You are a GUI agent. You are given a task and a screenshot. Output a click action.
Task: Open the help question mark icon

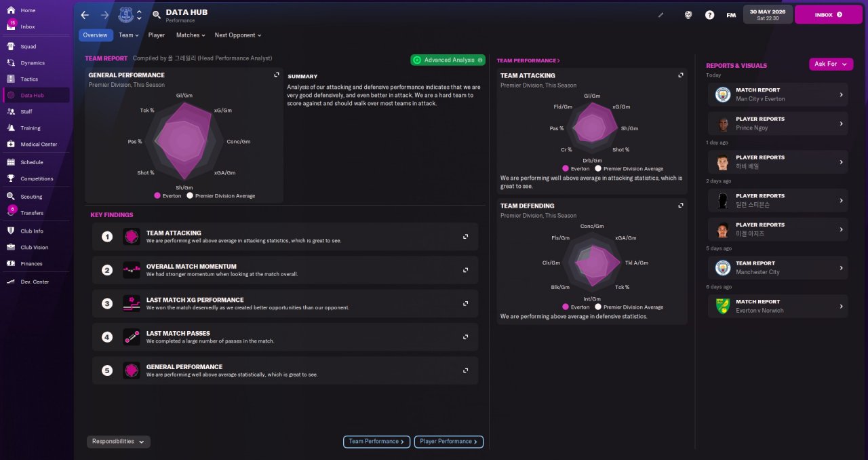coord(709,14)
